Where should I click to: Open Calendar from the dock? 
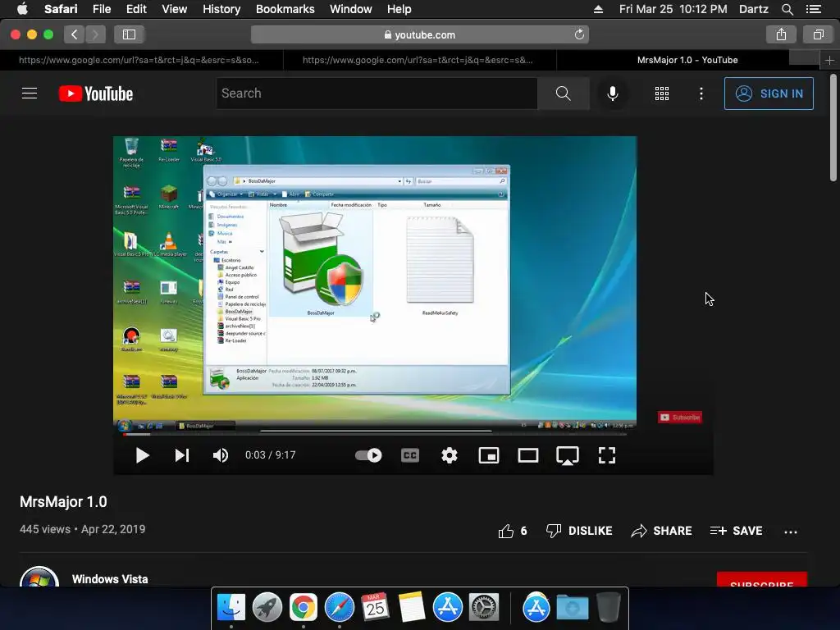(x=375, y=608)
